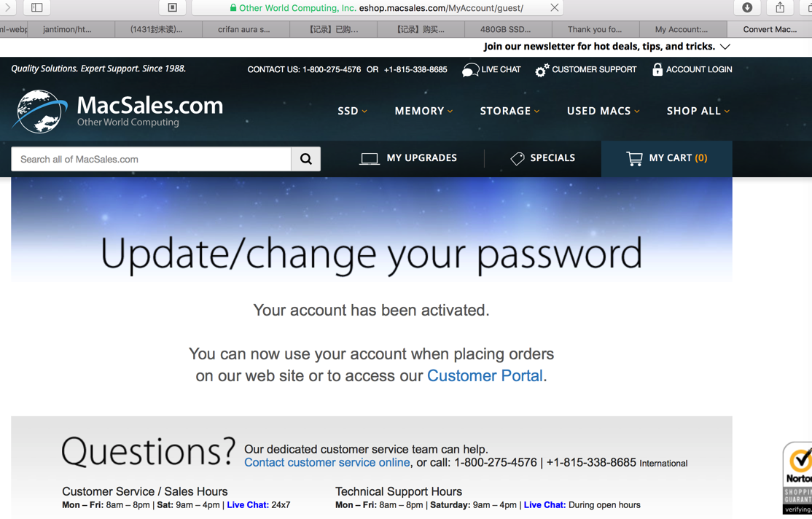Click the Account Login padlock icon
Screen dimensions: 812x519
click(x=657, y=69)
